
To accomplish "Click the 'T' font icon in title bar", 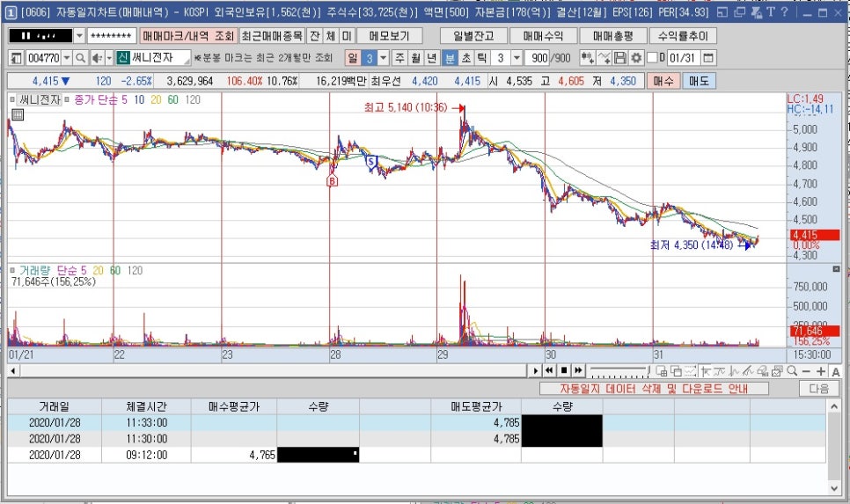I will 770,11.
